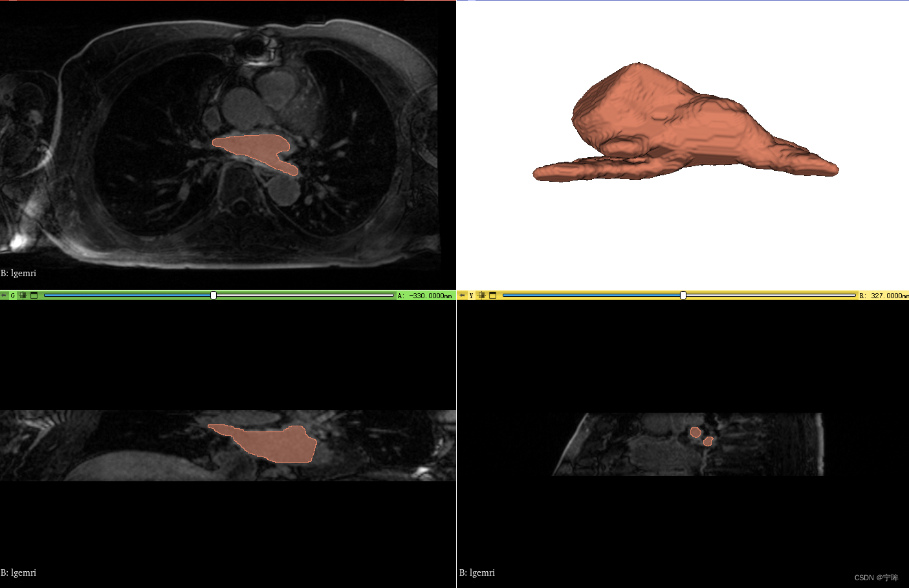Maximize the yellow slice view window icon

492,296
